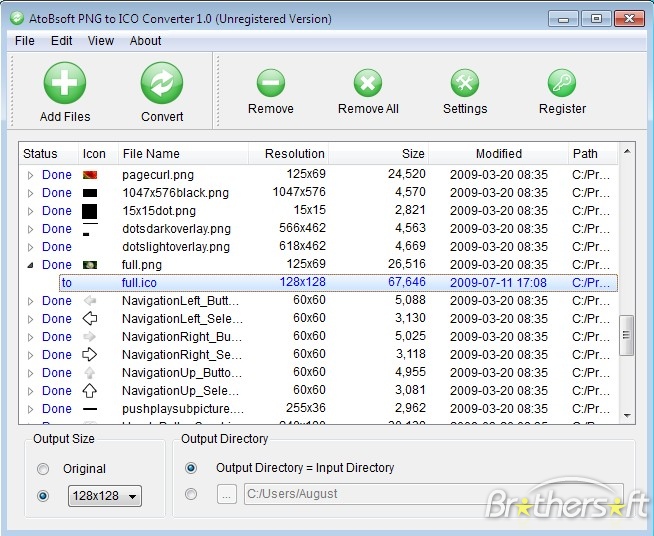Click modified date 2009-07-11 17:08

[498, 283]
